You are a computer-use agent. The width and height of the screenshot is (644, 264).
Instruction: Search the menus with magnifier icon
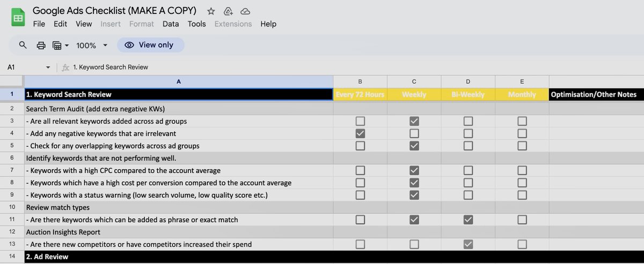(x=23, y=45)
